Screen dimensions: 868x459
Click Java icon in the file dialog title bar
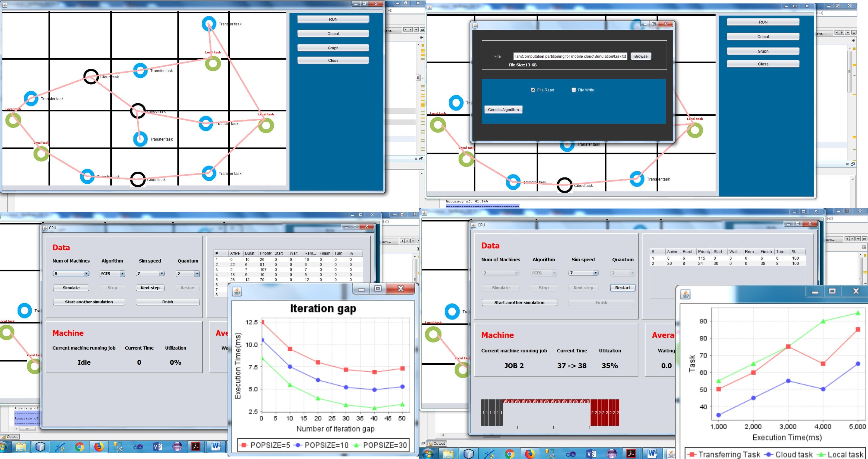coord(475,25)
